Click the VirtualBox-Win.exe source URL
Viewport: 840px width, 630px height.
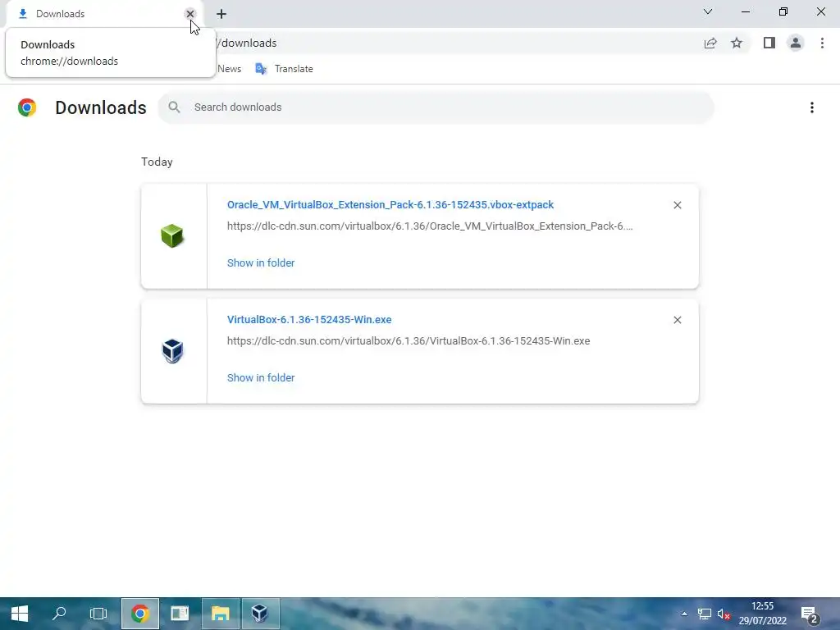409,340
